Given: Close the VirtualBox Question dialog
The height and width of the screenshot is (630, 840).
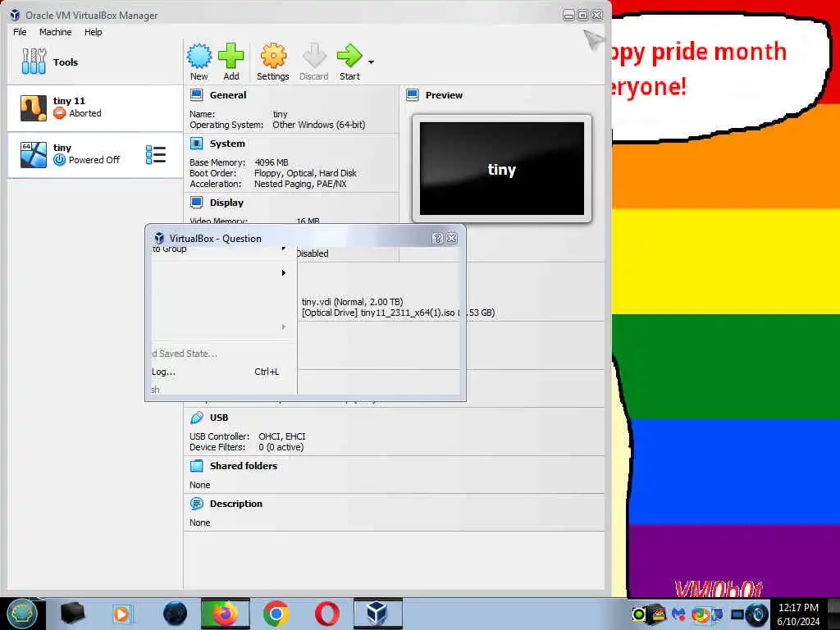Looking at the screenshot, I should point(452,239).
